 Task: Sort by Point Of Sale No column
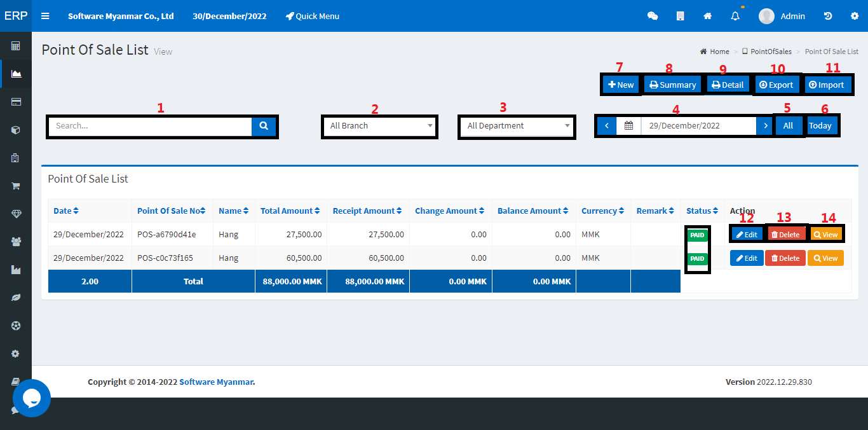(172, 211)
